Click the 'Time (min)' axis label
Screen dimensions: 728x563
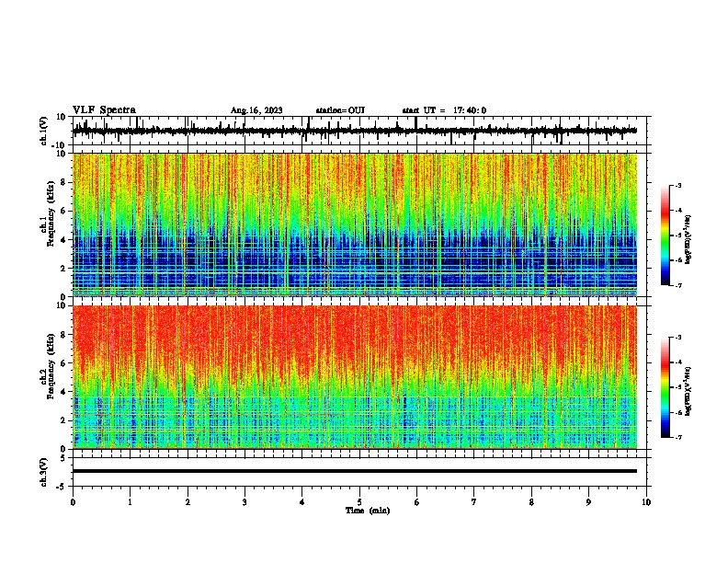(368, 511)
